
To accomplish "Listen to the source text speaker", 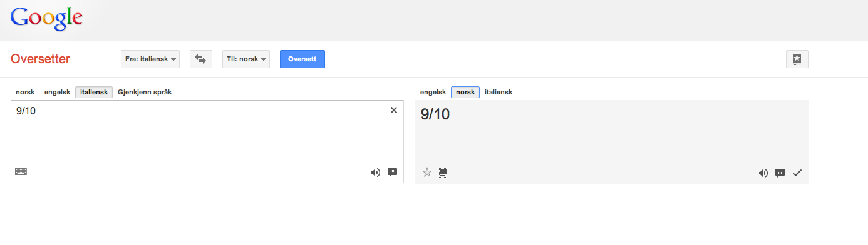I will [376, 172].
